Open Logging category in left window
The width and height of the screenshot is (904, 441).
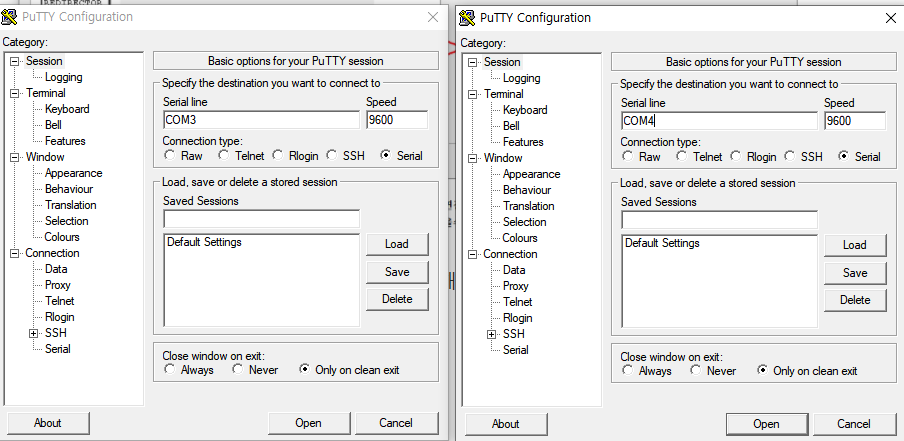(63, 77)
